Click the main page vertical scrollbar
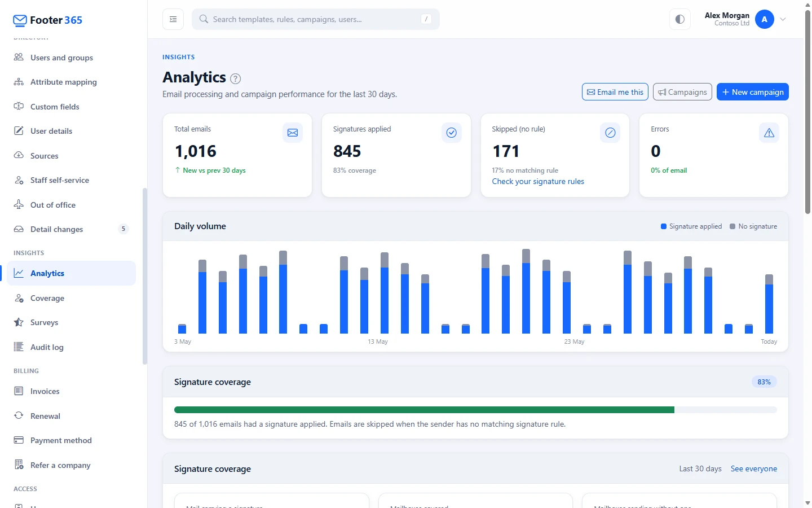Viewport: 812px width, 508px height. pyautogui.click(x=807, y=112)
